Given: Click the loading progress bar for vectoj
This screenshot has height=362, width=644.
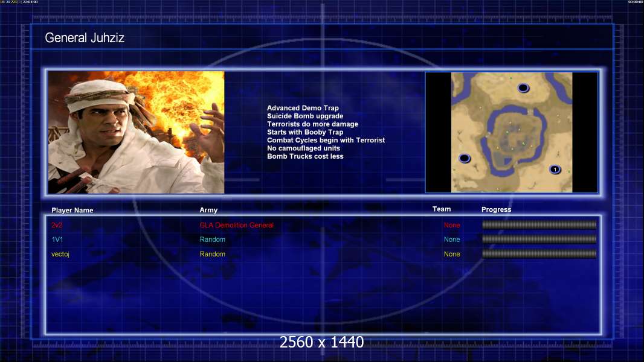Looking at the screenshot, I should pyautogui.click(x=539, y=254).
